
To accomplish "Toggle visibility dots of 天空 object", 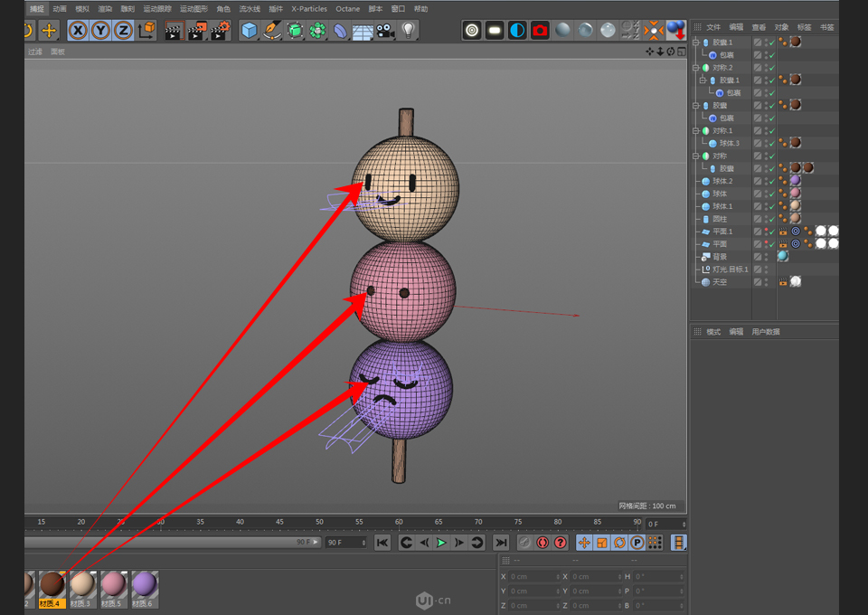I will click(x=767, y=280).
